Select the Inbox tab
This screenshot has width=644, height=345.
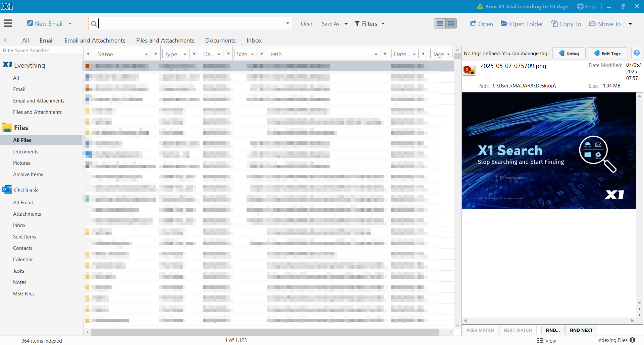click(x=254, y=40)
